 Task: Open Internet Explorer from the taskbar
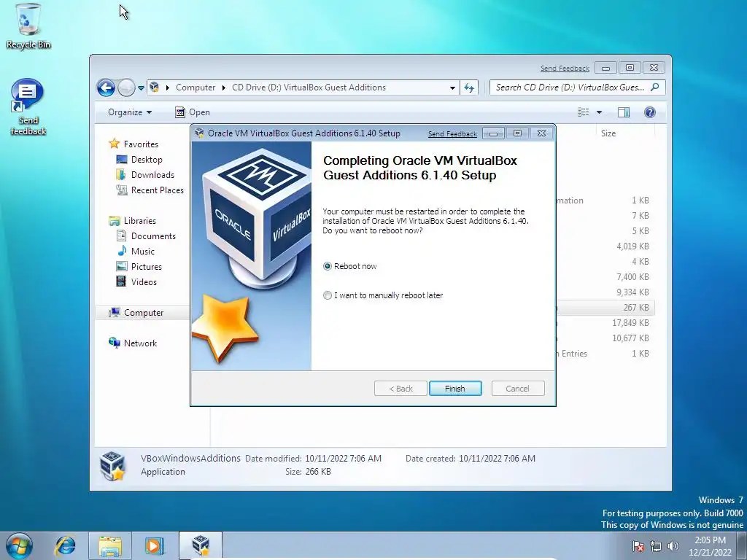pyautogui.click(x=65, y=545)
